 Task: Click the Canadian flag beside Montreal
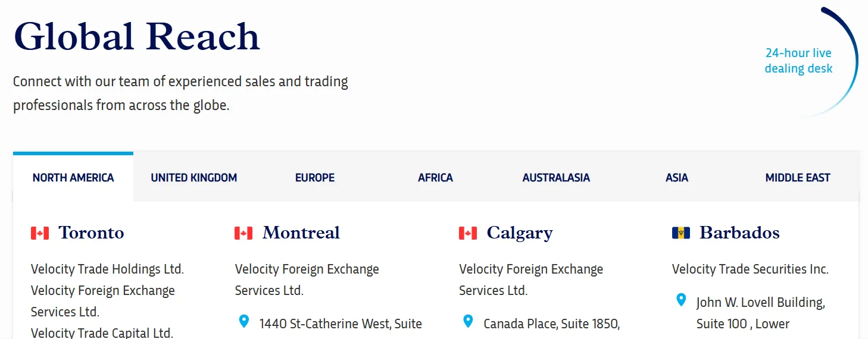click(x=243, y=233)
